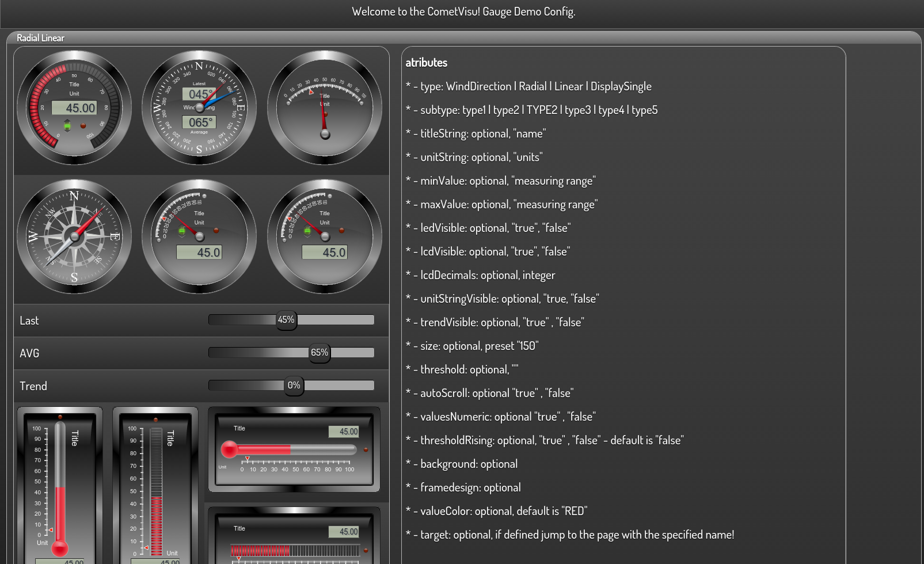Click the 'framedesign: optional' attribute line

click(x=463, y=487)
